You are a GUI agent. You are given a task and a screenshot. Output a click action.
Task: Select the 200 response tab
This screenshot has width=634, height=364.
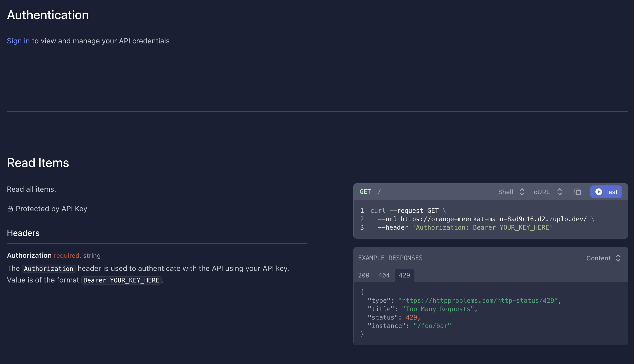click(x=363, y=275)
